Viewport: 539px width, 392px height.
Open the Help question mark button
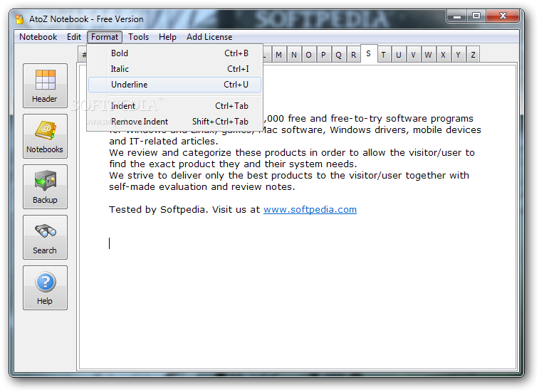[x=45, y=287]
